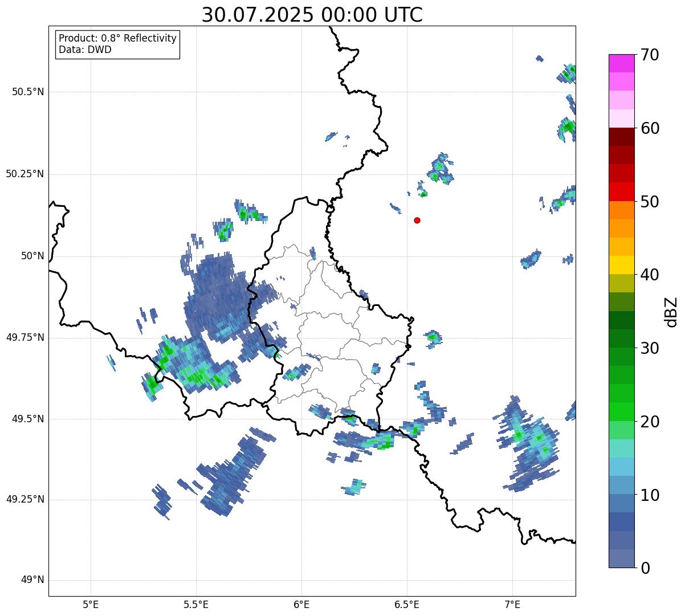Click the 0 colorbar tick label
This screenshot has width=685, height=616.
tap(645, 568)
